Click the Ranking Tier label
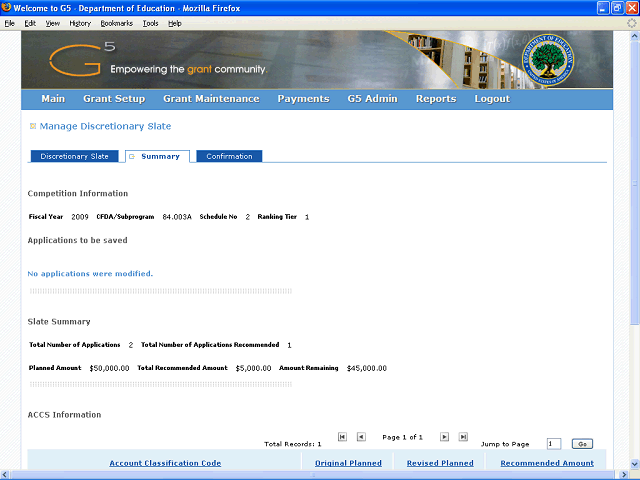640x480 pixels. tap(277, 217)
